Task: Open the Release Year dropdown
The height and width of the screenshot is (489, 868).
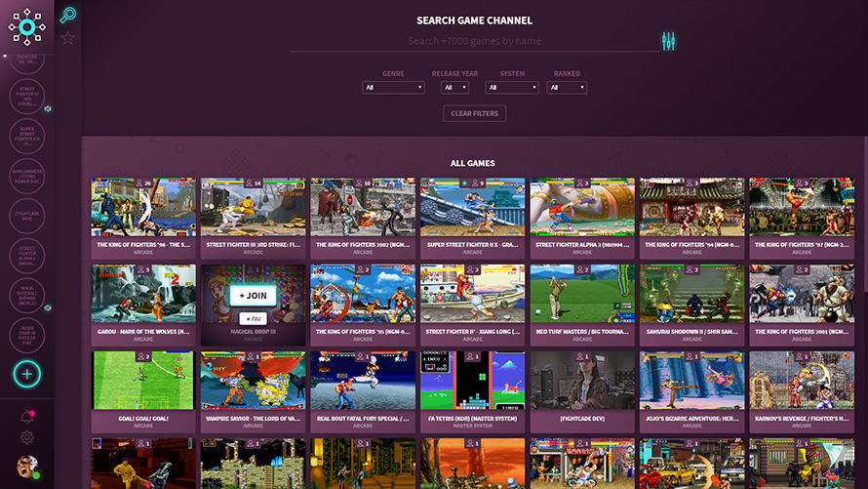Action: click(454, 88)
